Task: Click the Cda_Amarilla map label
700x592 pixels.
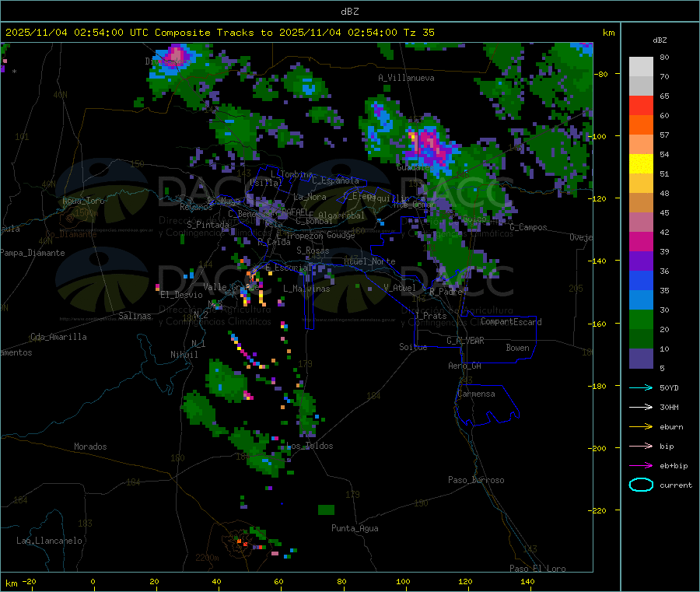Action: click(x=58, y=337)
